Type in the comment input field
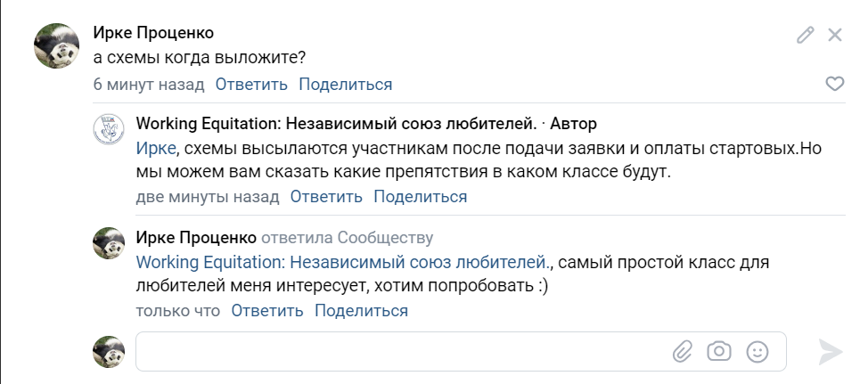The width and height of the screenshot is (868, 384). pyautogui.click(x=401, y=351)
